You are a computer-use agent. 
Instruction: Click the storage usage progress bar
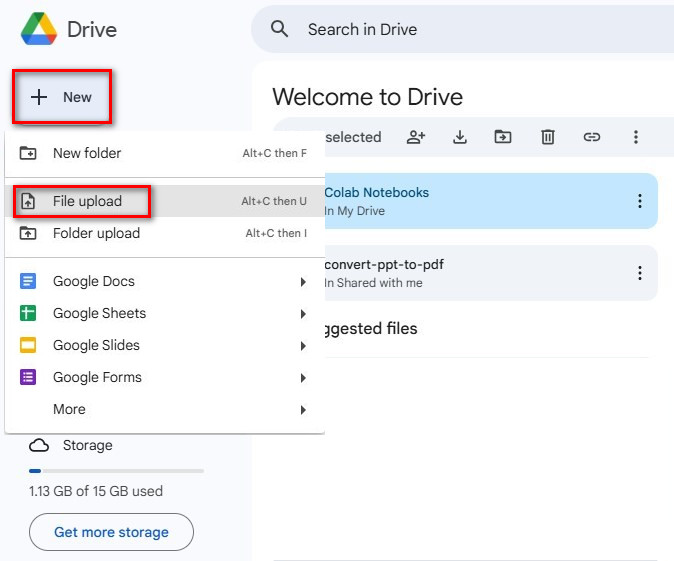116,471
